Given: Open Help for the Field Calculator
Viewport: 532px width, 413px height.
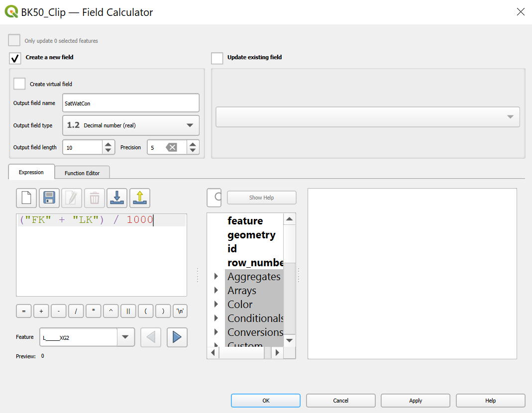Looking at the screenshot, I should click(491, 401).
